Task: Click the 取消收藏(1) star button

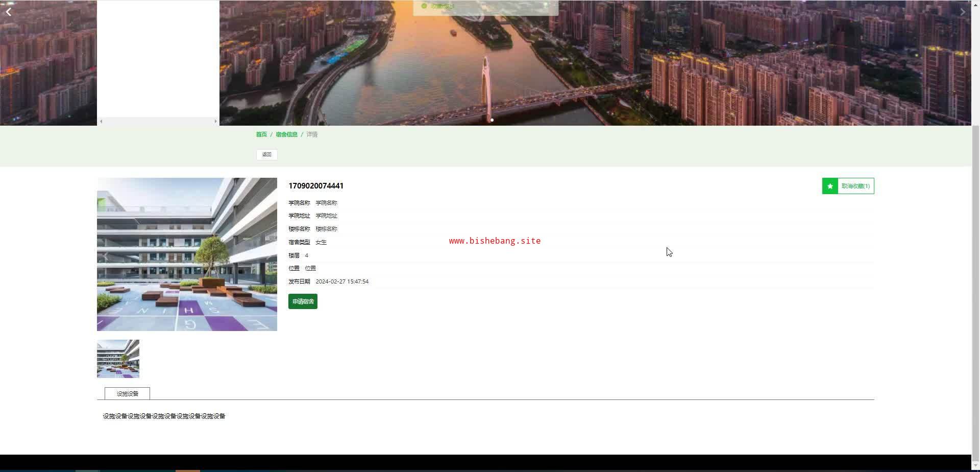Action: pyautogui.click(x=848, y=186)
